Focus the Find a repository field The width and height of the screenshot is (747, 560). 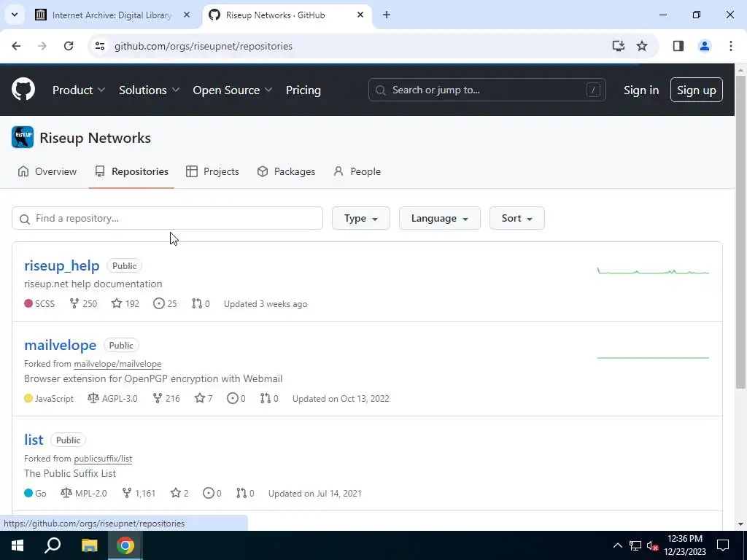[x=167, y=218]
